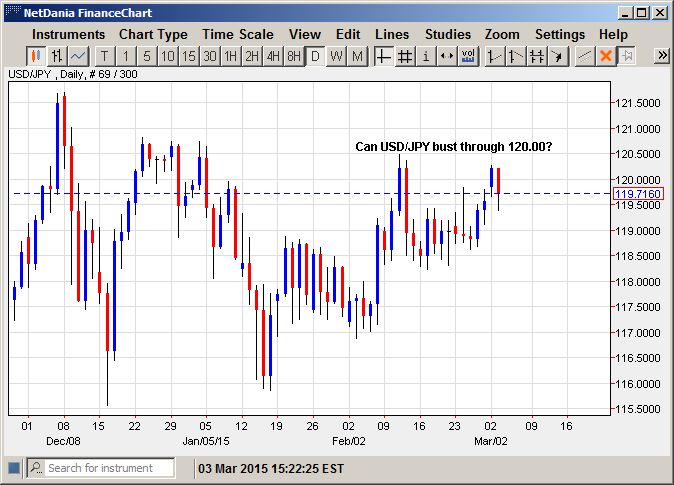Viewport: 674px width, 485px height.
Task: Open the Settings menu
Action: coord(560,34)
